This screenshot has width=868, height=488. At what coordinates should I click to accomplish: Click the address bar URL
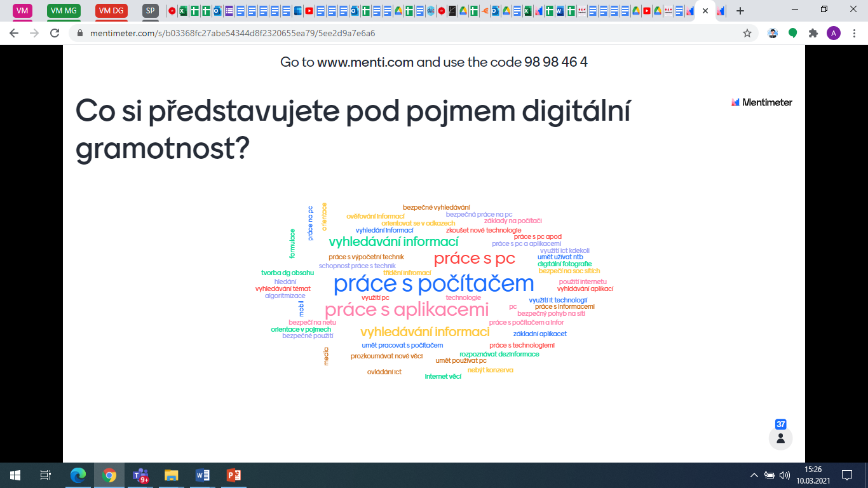click(233, 33)
